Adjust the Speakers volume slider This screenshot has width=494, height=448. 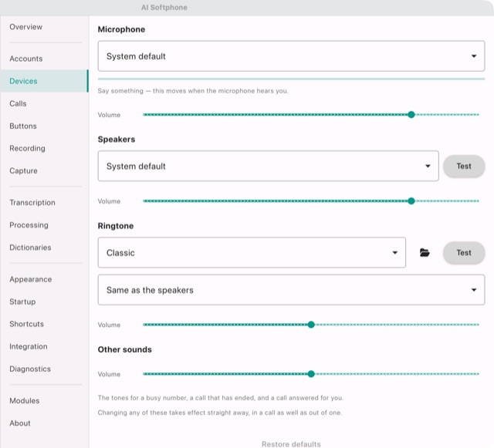pyautogui.click(x=311, y=200)
